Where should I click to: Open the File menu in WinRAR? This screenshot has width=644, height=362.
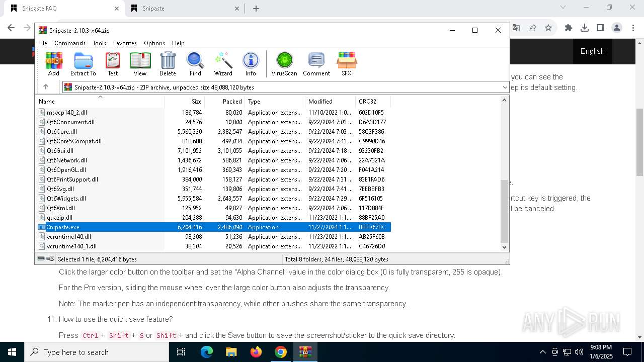43,43
